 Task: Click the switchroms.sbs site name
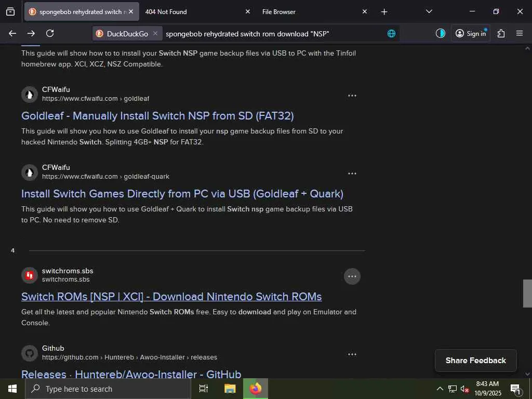point(68,271)
